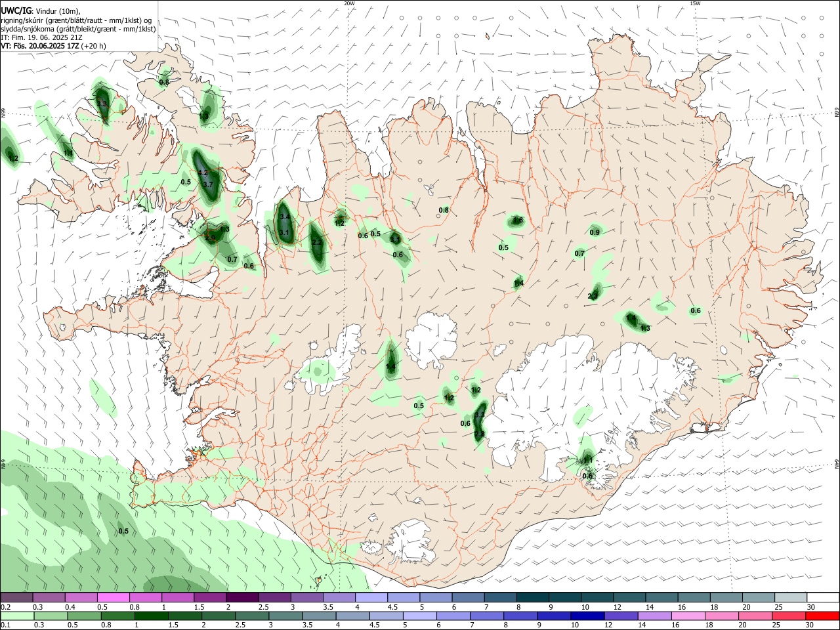Image resolution: width=840 pixels, height=630 pixels.
Task: Select the 'Vindur (10m)' label
Action: coord(57,11)
